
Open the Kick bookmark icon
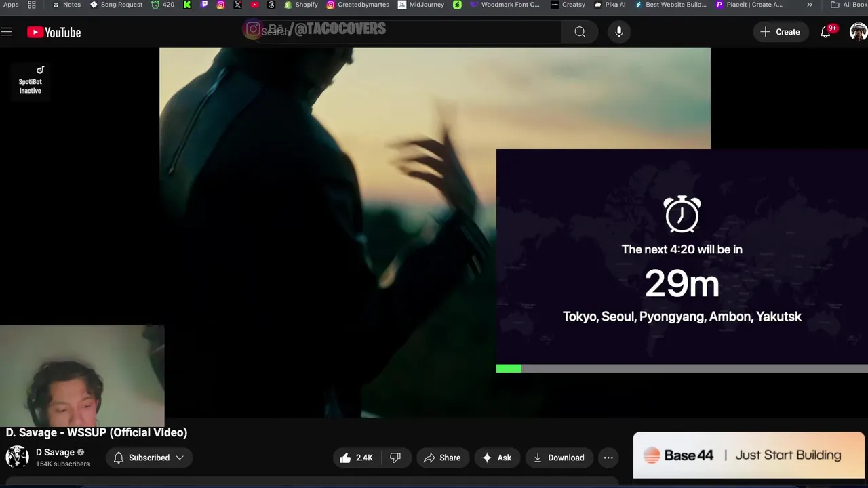tap(187, 5)
